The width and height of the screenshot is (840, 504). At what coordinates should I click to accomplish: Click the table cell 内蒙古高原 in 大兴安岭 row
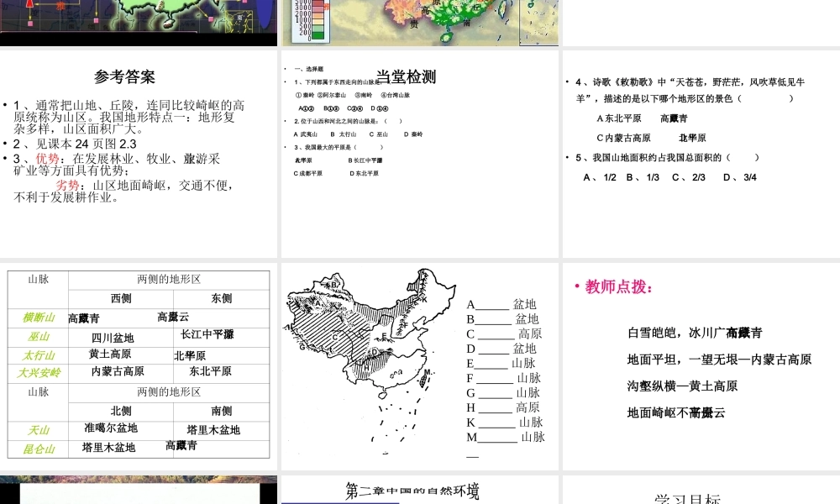[118, 371]
